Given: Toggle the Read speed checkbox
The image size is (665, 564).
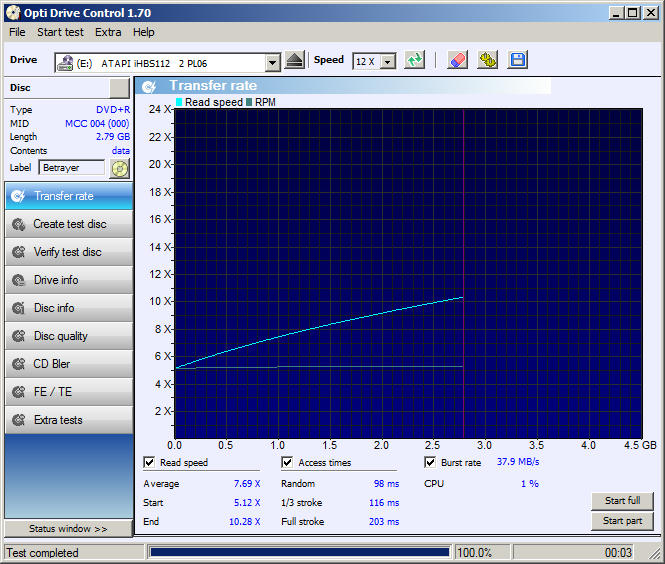Looking at the screenshot, I should tap(149, 462).
